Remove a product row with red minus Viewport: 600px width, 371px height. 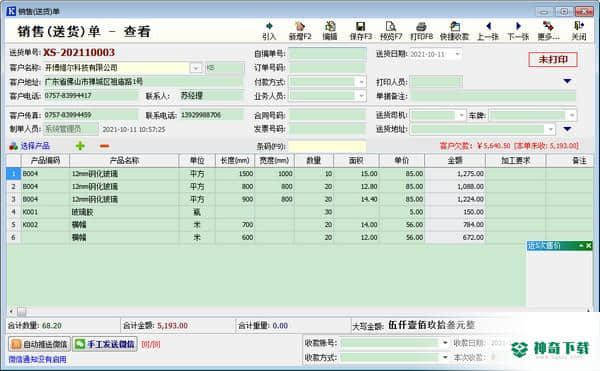point(104,146)
